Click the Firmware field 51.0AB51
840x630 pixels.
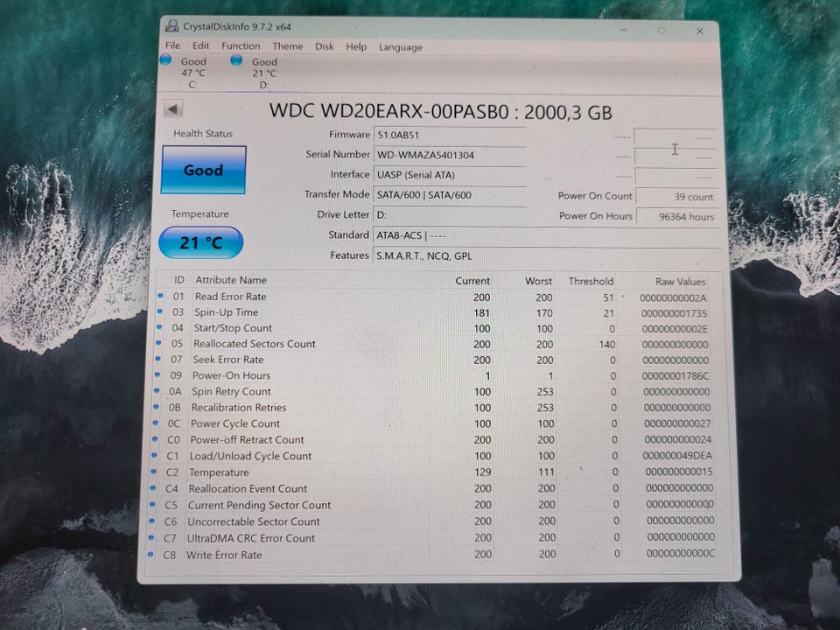pos(450,135)
